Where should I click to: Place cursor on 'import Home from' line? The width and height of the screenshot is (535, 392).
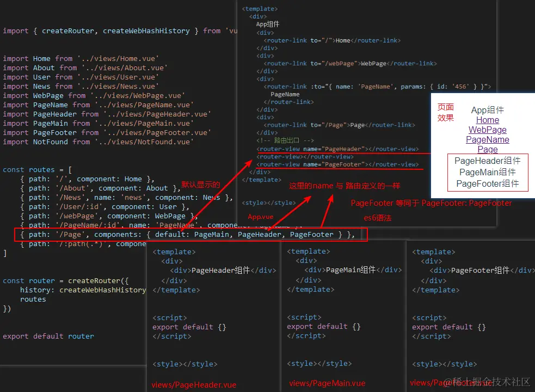pyautogui.click(x=81, y=59)
